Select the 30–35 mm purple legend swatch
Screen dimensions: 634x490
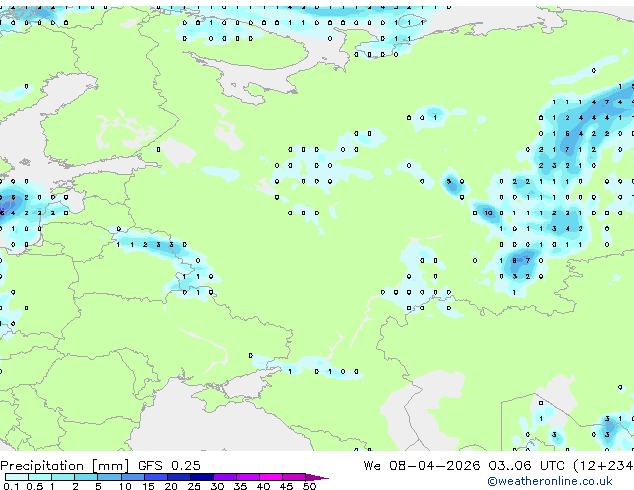(224, 477)
